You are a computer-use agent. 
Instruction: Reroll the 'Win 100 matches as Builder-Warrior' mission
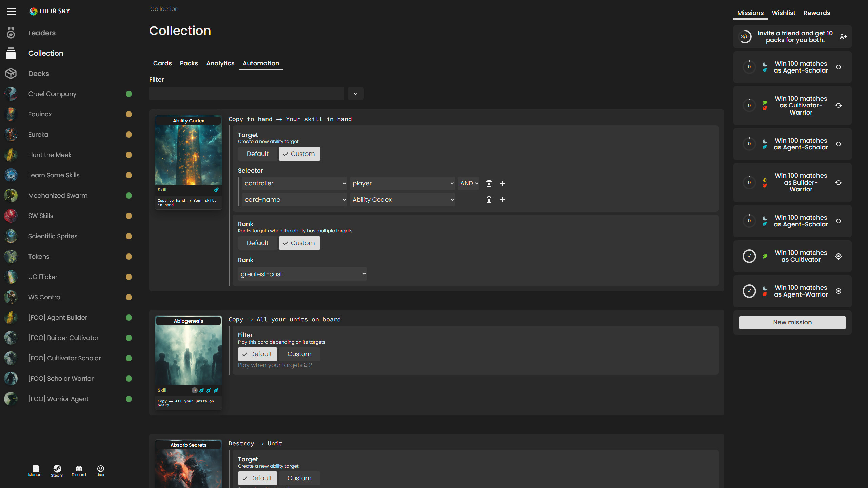[839, 183]
